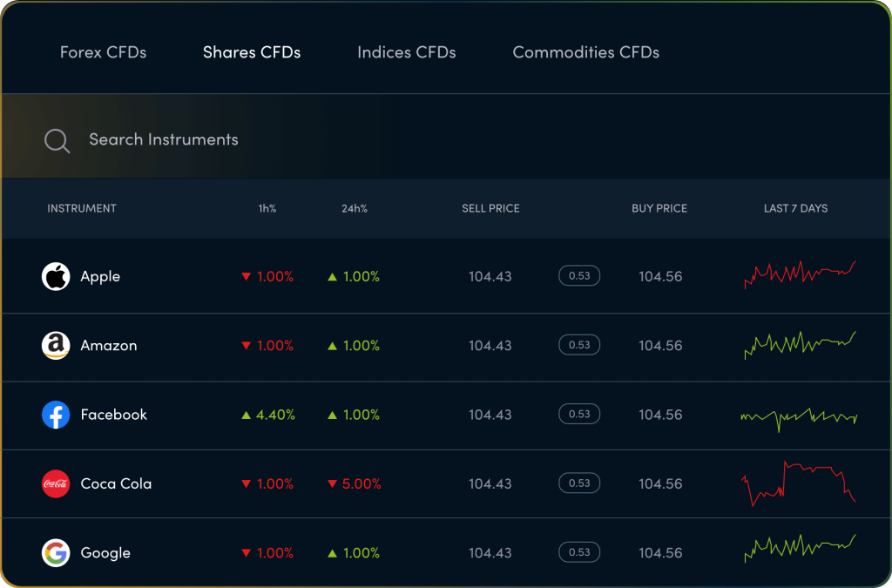Open the Forex CFDs tab
The height and width of the screenshot is (588, 892).
(x=103, y=52)
